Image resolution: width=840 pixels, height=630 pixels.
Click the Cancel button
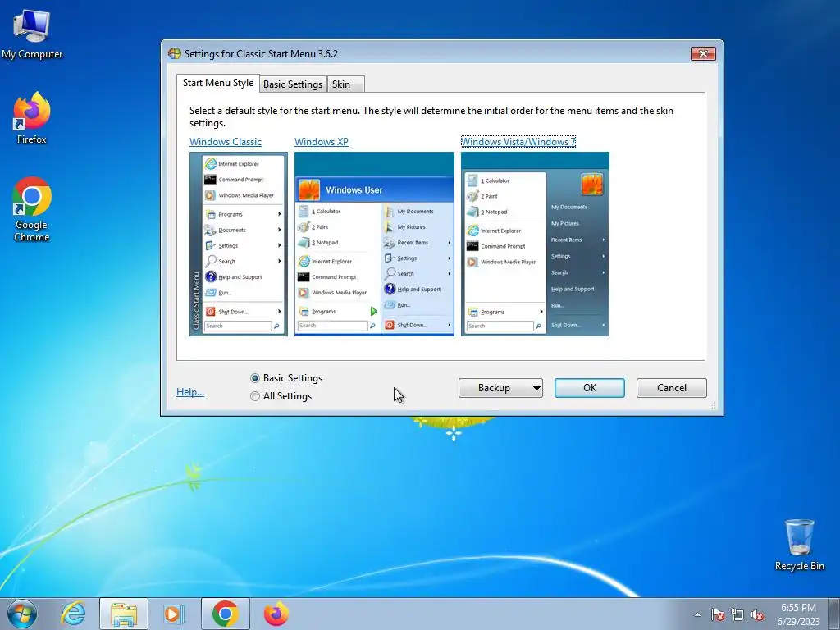[x=671, y=388]
